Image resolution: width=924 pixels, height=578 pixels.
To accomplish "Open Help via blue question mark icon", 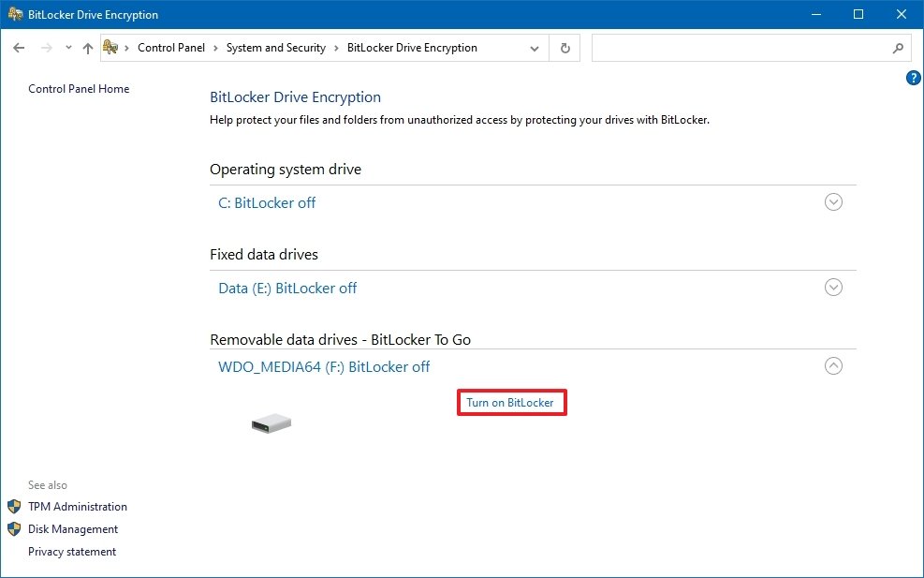I will tap(914, 78).
